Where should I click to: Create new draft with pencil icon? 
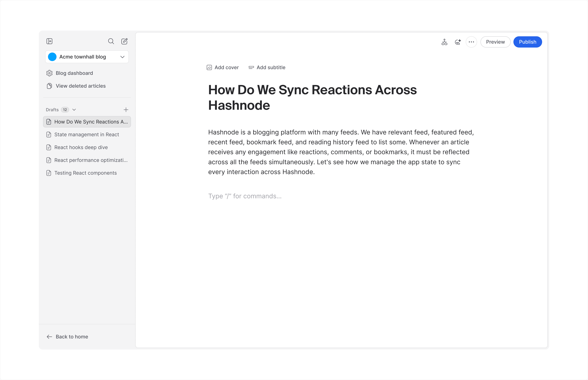[x=124, y=41]
